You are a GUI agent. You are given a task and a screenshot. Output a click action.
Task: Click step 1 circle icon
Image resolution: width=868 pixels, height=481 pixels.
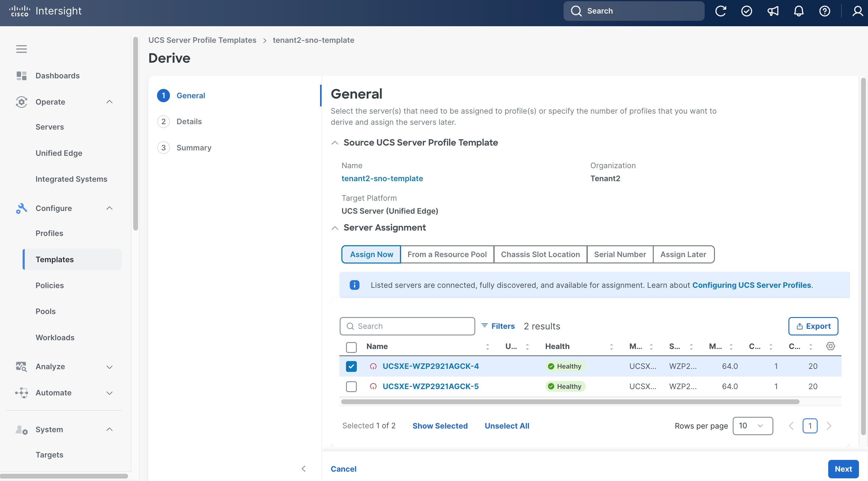pos(163,95)
